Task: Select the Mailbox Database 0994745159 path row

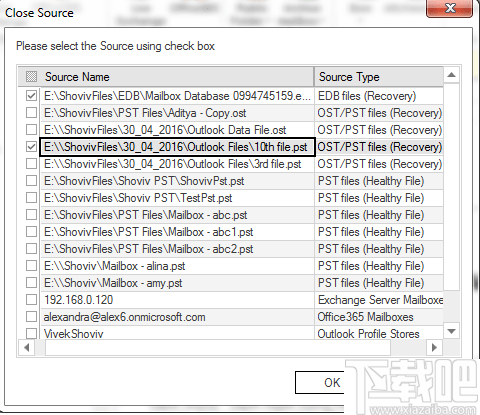Action: coord(177,96)
